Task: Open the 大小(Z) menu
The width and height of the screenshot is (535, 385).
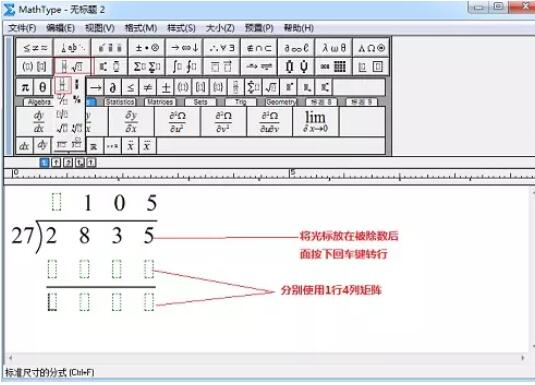Action: 220,28
